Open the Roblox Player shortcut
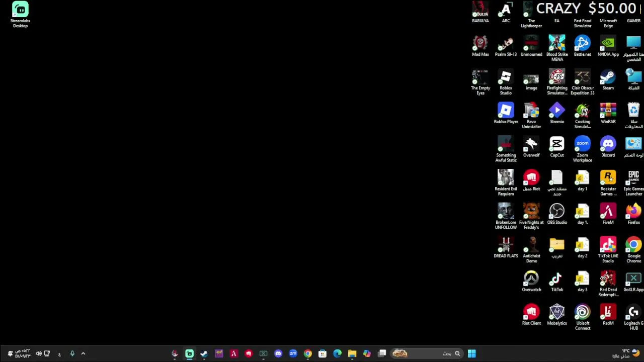644x362 pixels. pyautogui.click(x=506, y=113)
